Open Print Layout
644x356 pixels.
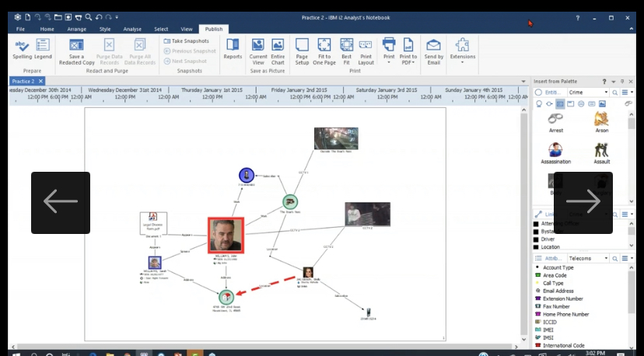(x=366, y=52)
